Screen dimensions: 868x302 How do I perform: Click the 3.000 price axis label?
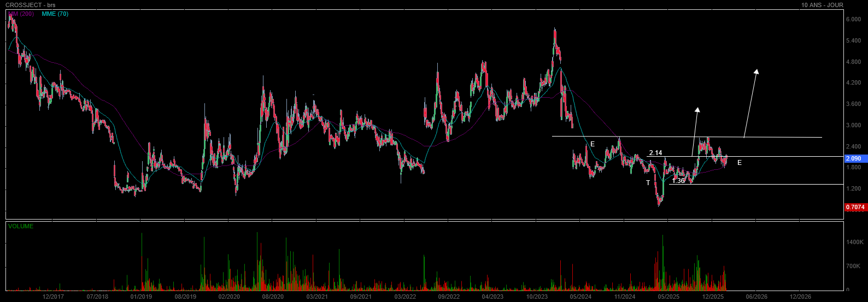[x=853, y=125]
